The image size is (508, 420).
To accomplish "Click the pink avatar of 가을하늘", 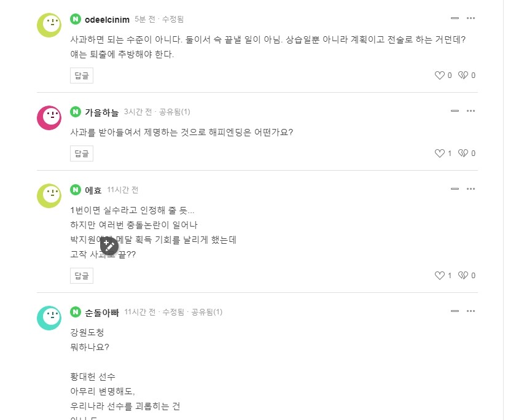I will (49, 117).
